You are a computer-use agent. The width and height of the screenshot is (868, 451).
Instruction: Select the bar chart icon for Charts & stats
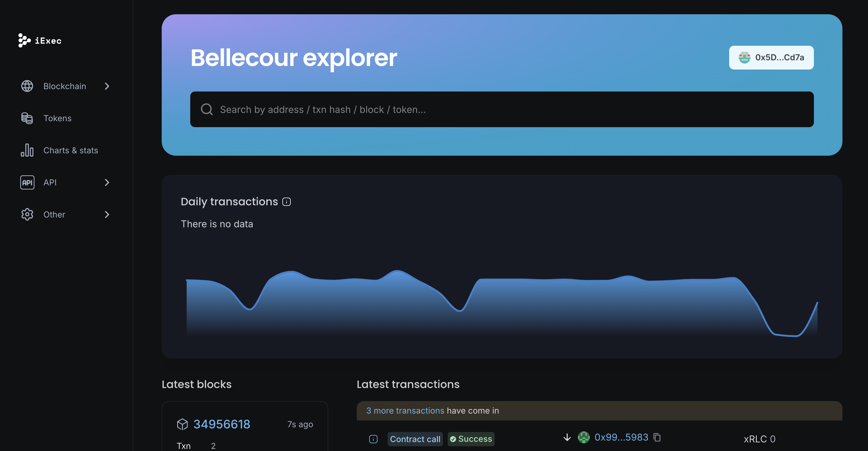[27, 151]
